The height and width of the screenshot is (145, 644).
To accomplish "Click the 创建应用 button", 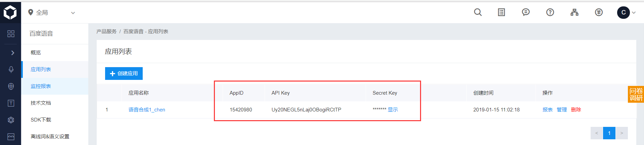I will [x=124, y=74].
